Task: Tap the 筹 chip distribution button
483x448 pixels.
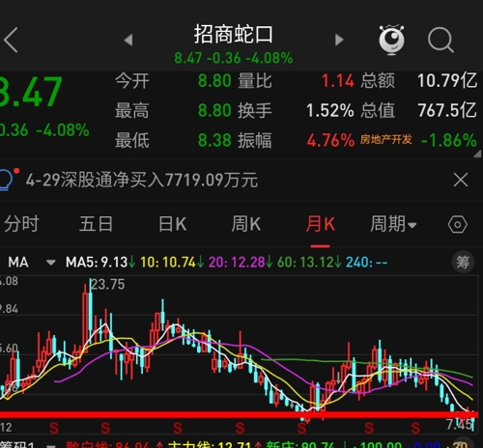Action: (463, 263)
